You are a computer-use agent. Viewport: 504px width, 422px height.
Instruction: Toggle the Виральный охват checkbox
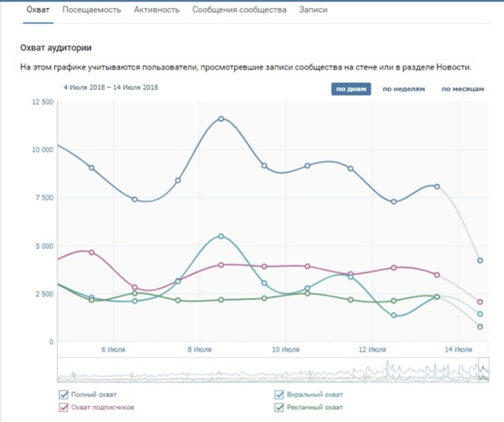(279, 394)
